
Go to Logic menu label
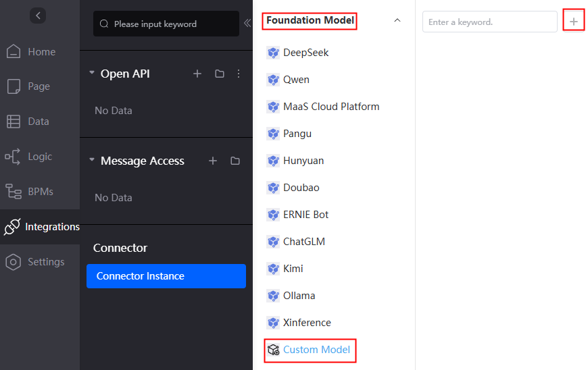(x=40, y=157)
